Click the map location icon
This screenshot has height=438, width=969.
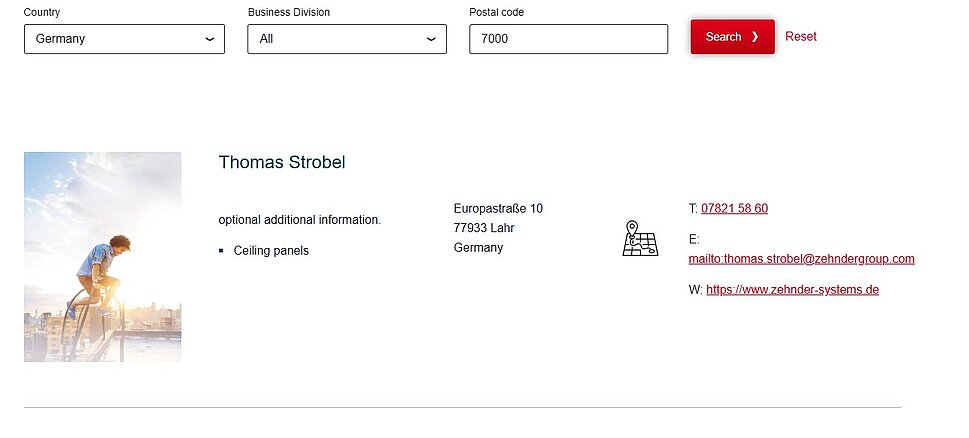coord(640,239)
